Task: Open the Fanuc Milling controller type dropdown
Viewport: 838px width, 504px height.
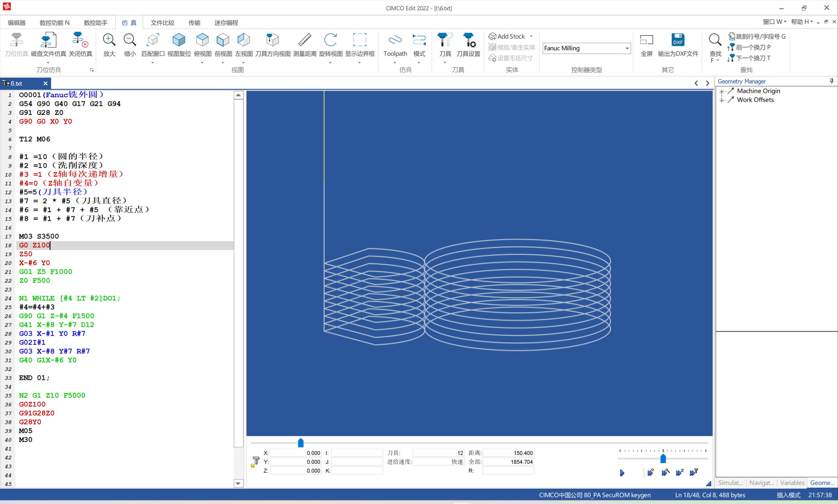Action: 627,48
